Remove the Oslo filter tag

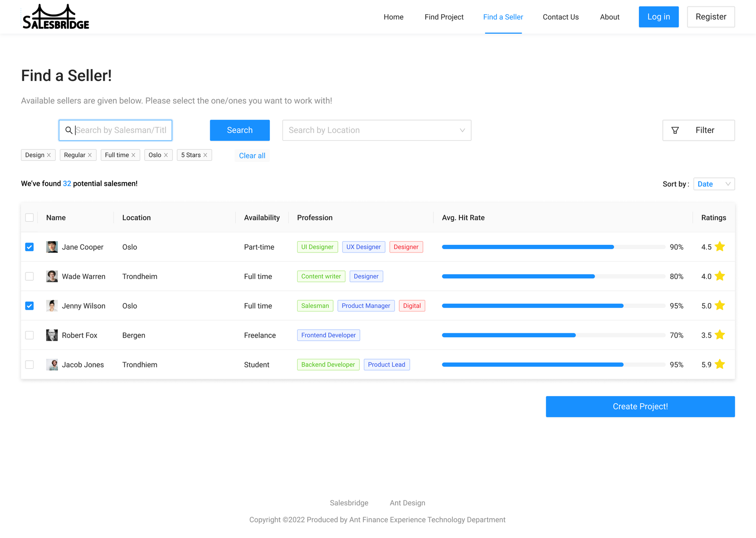pos(166,155)
